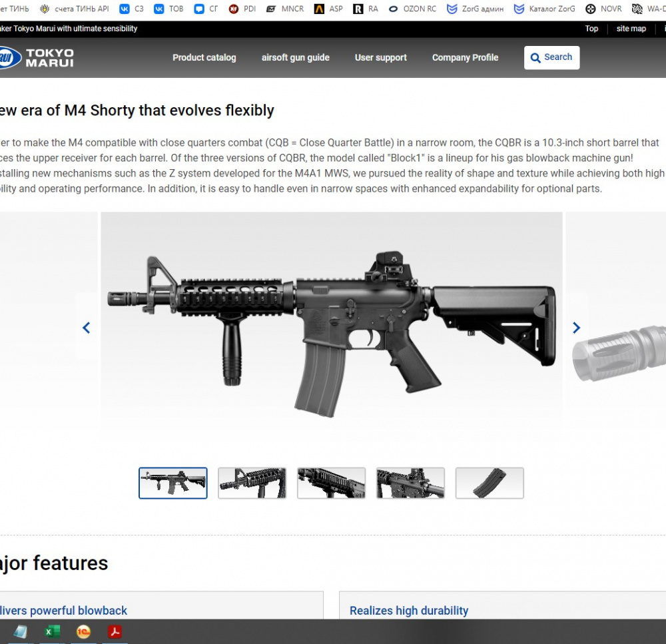Click the Search button
Image resolution: width=666 pixels, height=644 pixels.
pos(551,57)
